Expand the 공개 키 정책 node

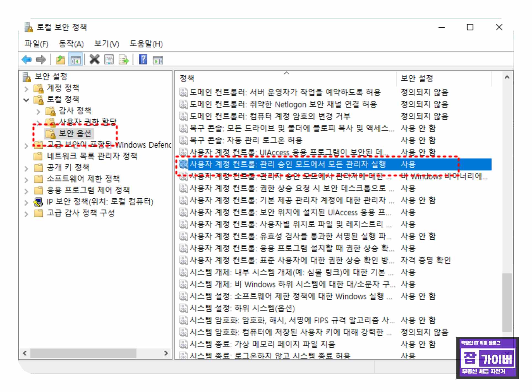pyautogui.click(x=26, y=168)
